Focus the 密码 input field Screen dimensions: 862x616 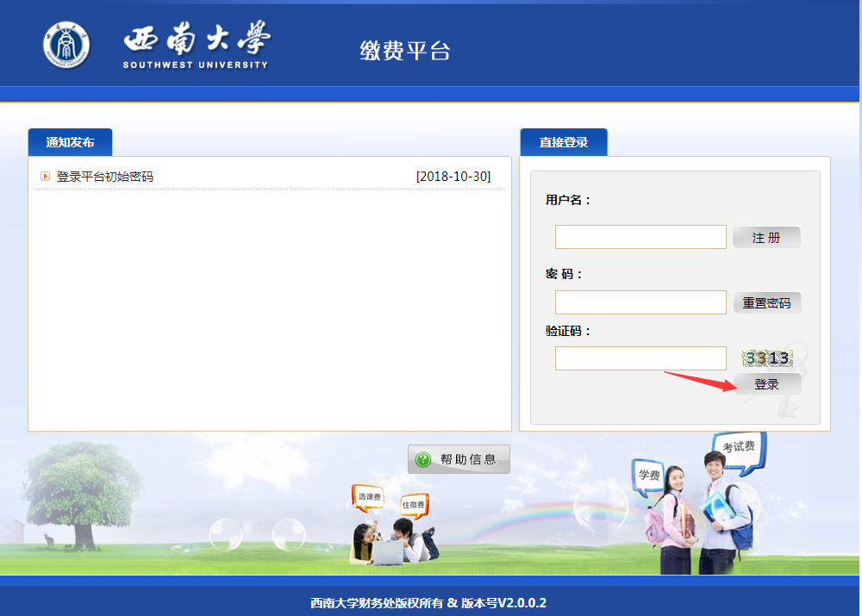point(640,302)
